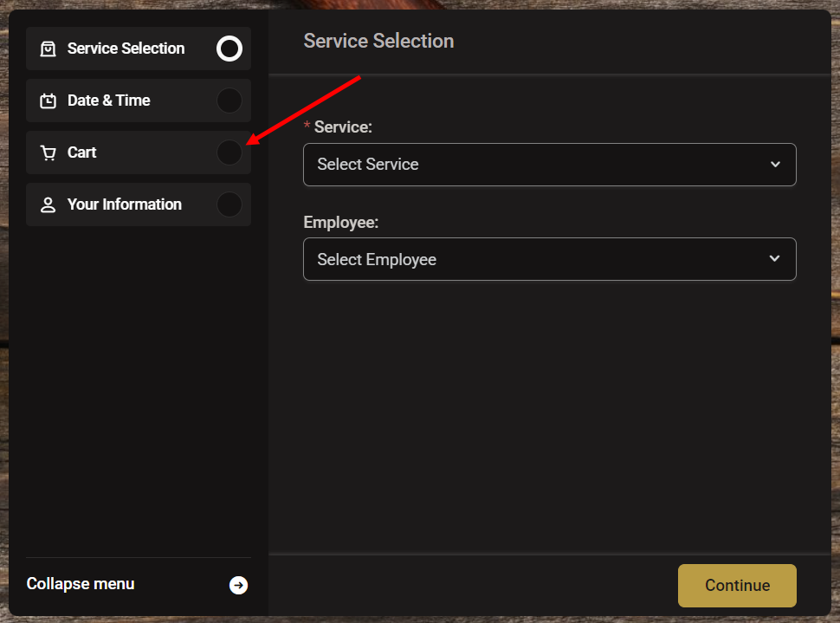This screenshot has height=623, width=840.
Task: Click the calendar clock icon for Date & Time
Action: [48, 101]
